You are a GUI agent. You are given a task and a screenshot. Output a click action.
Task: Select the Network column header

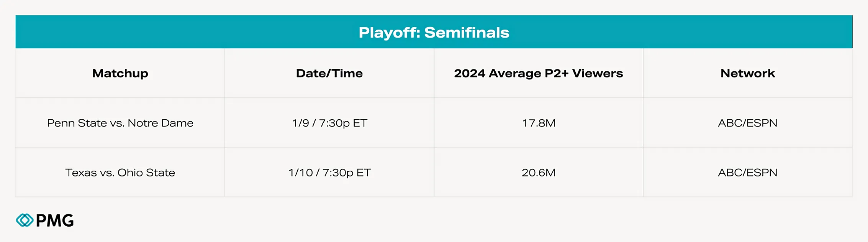(x=747, y=73)
